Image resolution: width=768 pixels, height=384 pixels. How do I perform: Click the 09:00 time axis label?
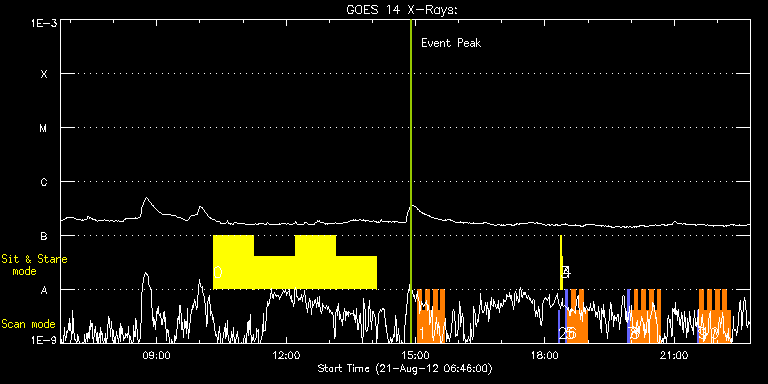pyautogui.click(x=156, y=355)
